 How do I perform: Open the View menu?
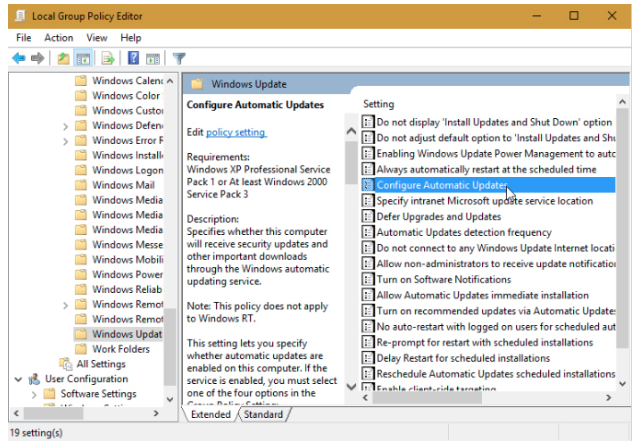click(97, 38)
